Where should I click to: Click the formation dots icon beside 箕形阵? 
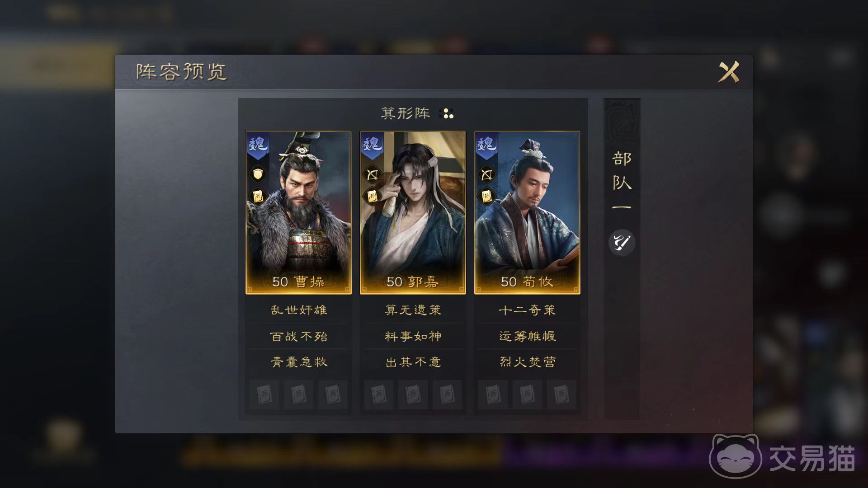coord(448,113)
